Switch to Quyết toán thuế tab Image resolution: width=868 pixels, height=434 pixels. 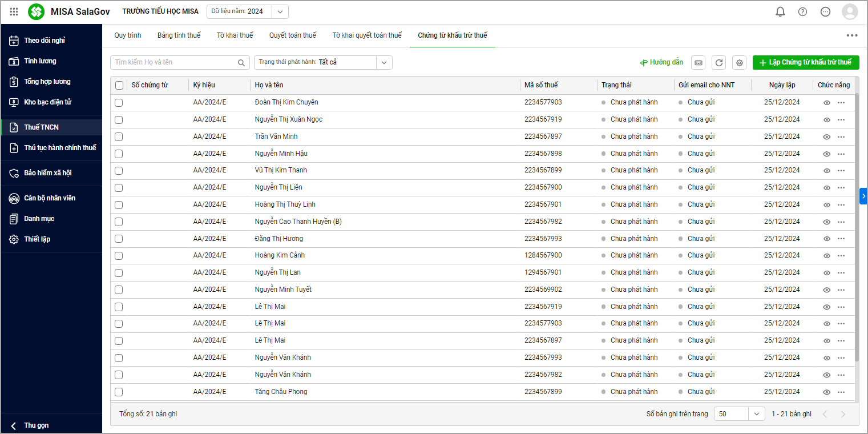[293, 35]
